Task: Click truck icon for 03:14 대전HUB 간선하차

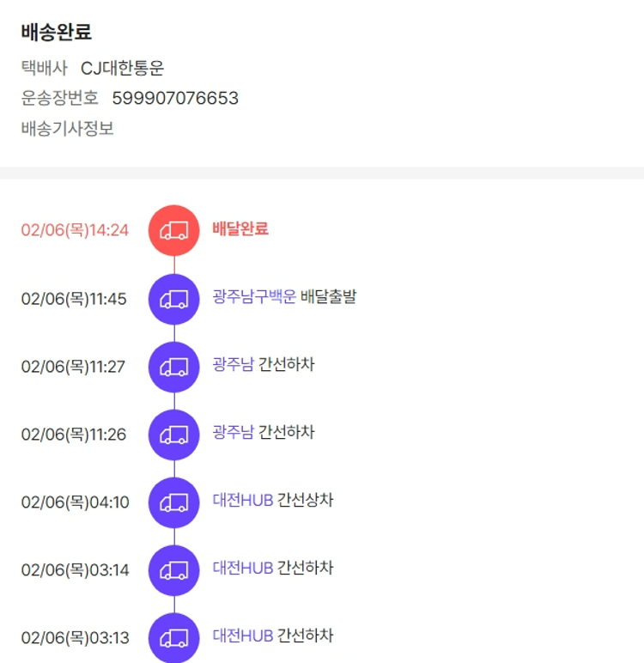Action: 173,570
